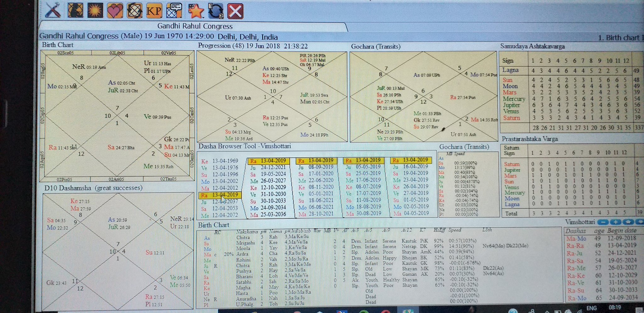Click the Ra-Ra 13-04-2019 Vimshottari row
The width and height of the screenshot is (644, 313).
[x=601, y=245]
